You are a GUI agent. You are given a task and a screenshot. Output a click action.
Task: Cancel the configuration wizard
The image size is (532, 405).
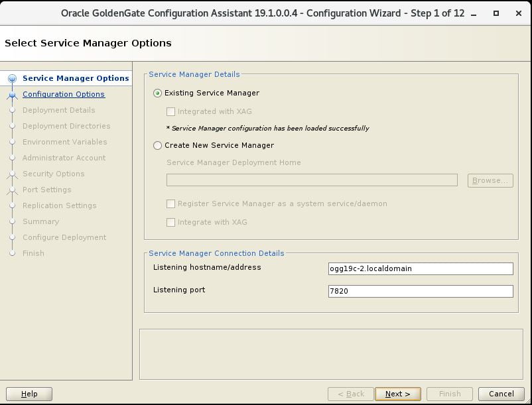(501, 394)
